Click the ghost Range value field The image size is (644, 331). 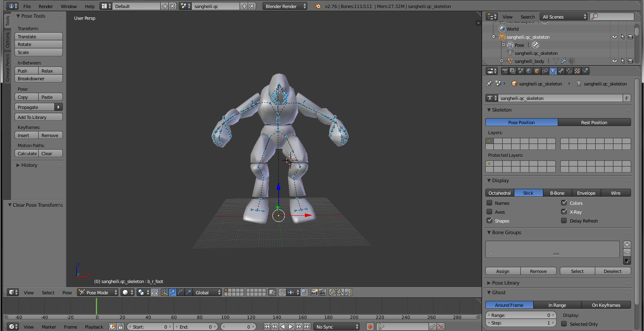(520, 315)
